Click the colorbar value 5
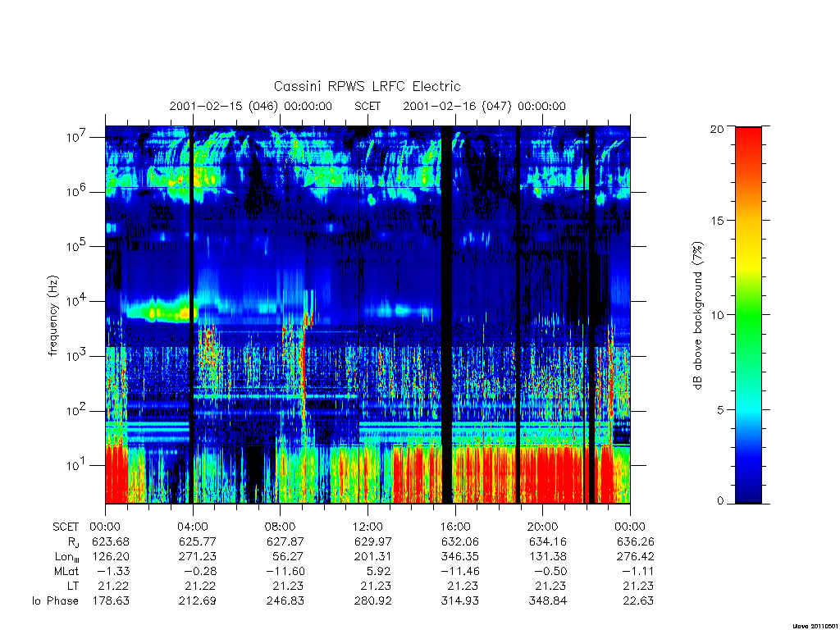Screen dimensions: 840x630 point(719,410)
